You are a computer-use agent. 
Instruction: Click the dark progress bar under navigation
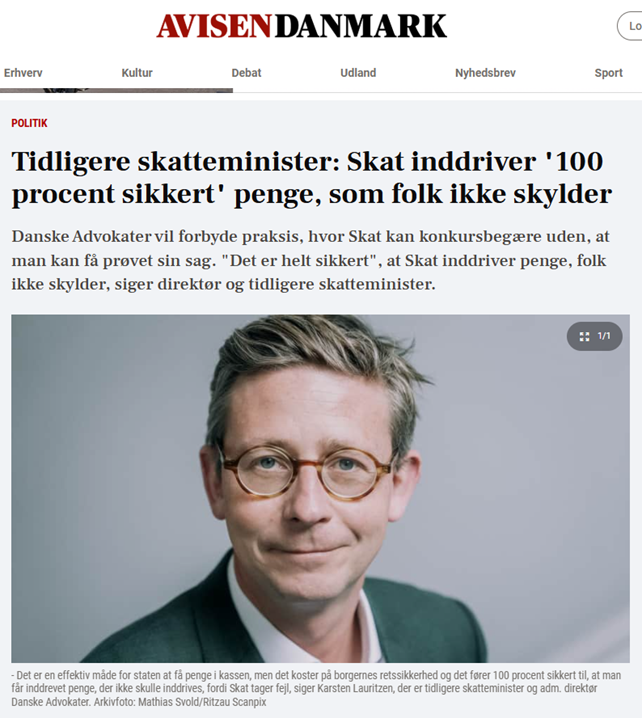tap(116, 90)
